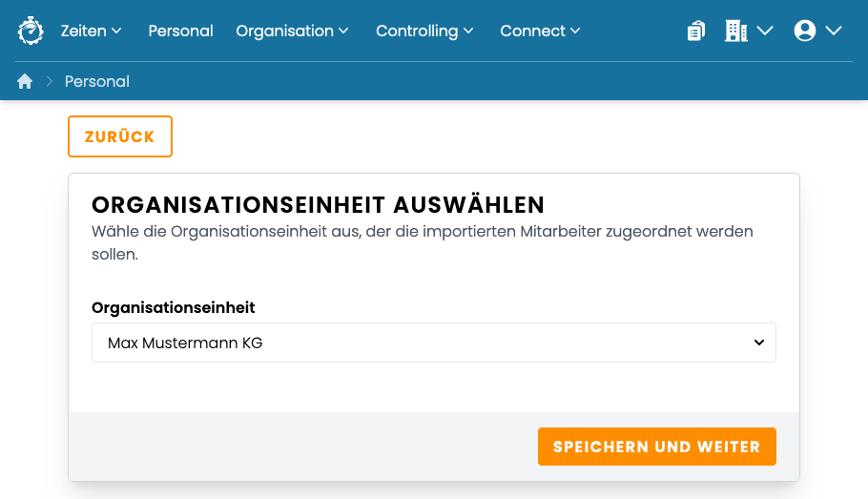Open the chevron beside the building icon

[765, 31]
